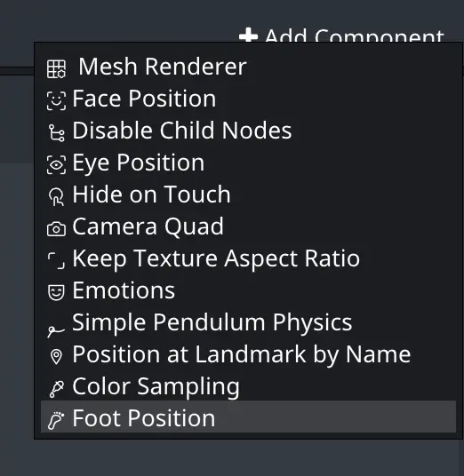Click the Mesh Renderer grid icon
Viewport: 464px width, 476px height.
(56, 69)
